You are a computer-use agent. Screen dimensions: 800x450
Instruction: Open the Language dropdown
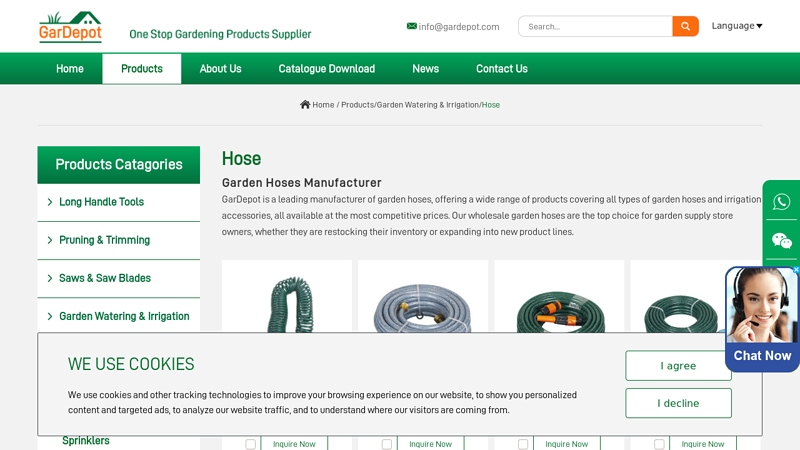tap(737, 26)
